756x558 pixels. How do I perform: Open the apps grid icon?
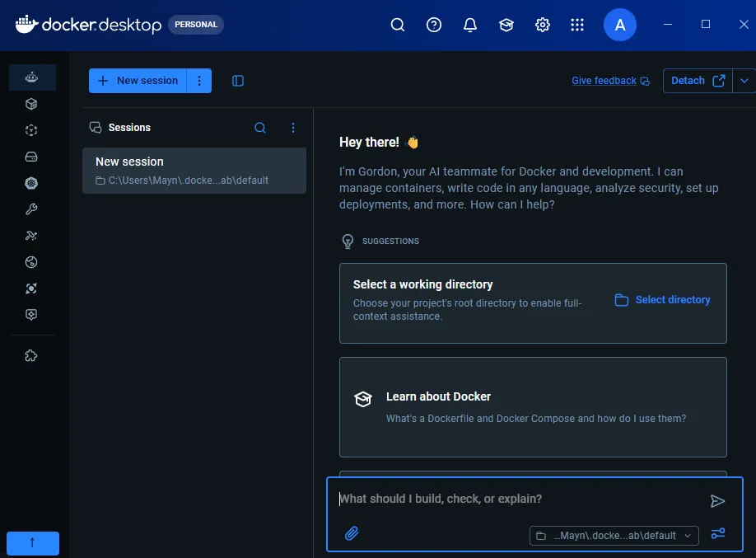tap(577, 25)
